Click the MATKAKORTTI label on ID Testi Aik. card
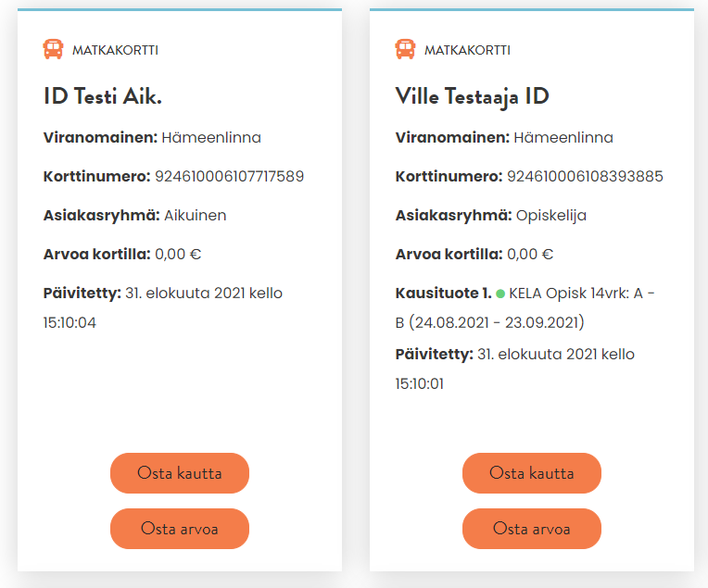Image resolution: width=708 pixels, height=588 pixels. [x=115, y=50]
